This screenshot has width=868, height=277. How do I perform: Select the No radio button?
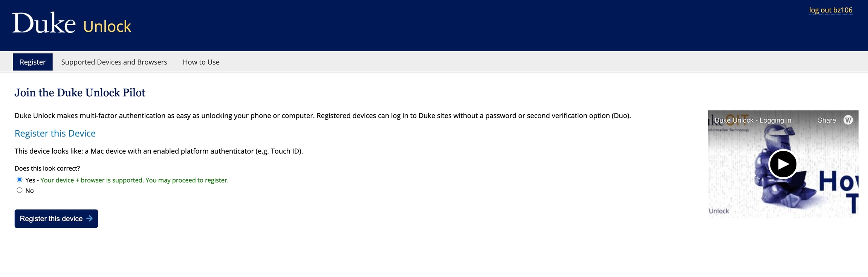[20, 190]
